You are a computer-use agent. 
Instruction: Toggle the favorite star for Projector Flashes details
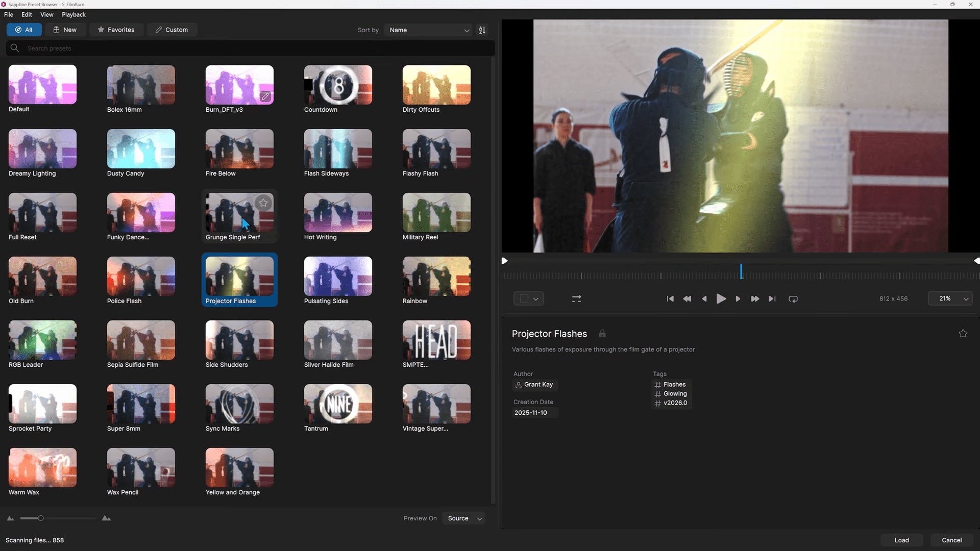(x=963, y=333)
